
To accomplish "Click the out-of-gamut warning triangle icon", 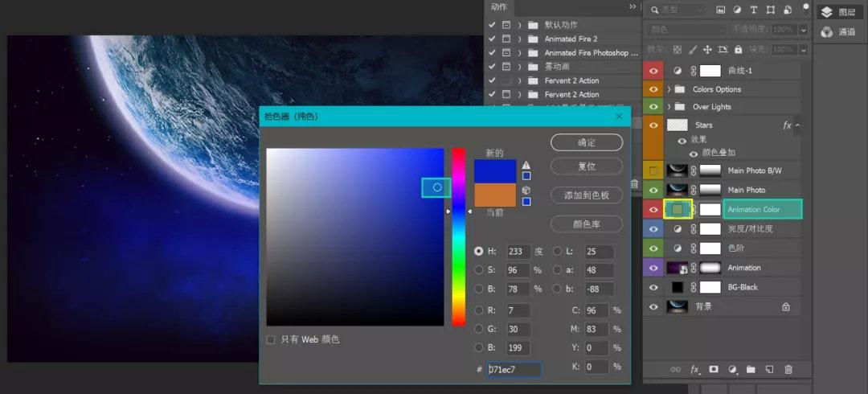I will coord(526,165).
